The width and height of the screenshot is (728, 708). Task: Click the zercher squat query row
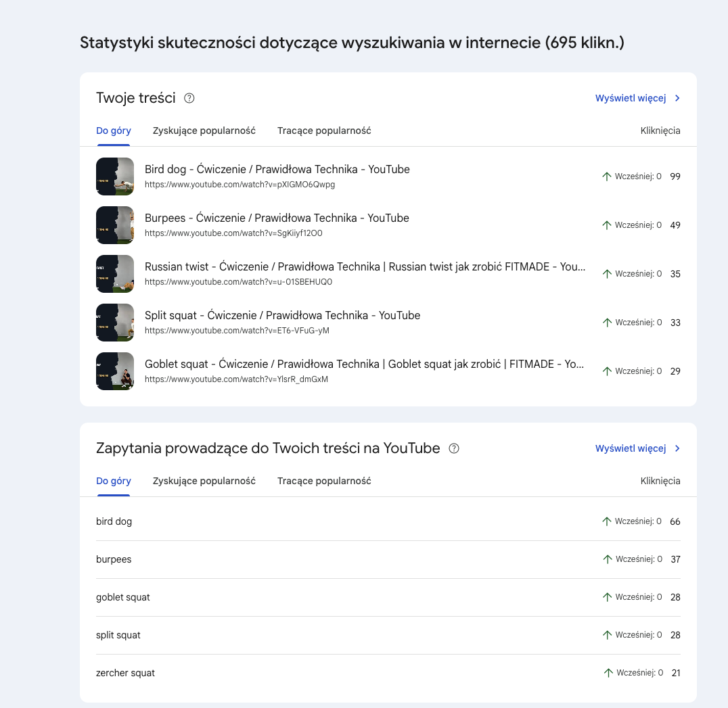point(388,674)
